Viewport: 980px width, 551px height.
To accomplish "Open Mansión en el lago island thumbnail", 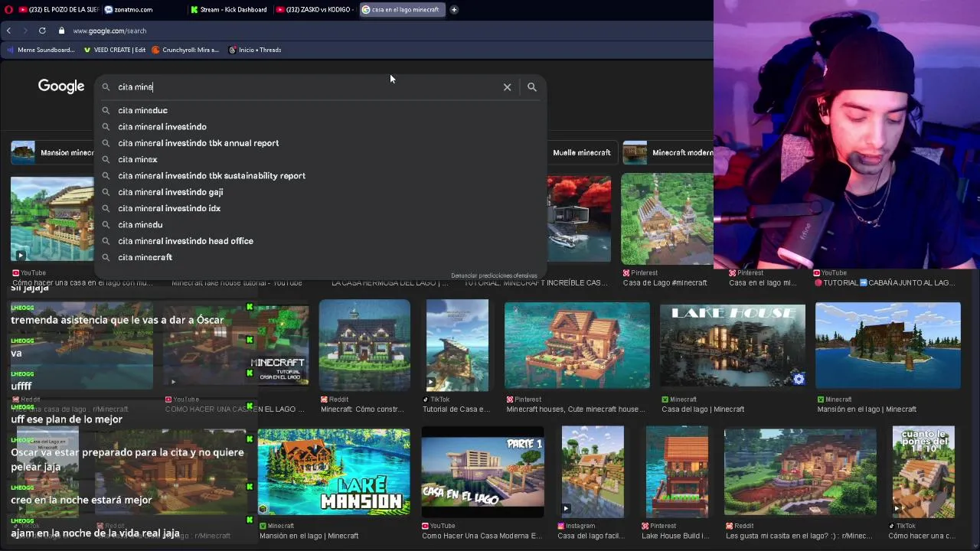I will (x=888, y=345).
